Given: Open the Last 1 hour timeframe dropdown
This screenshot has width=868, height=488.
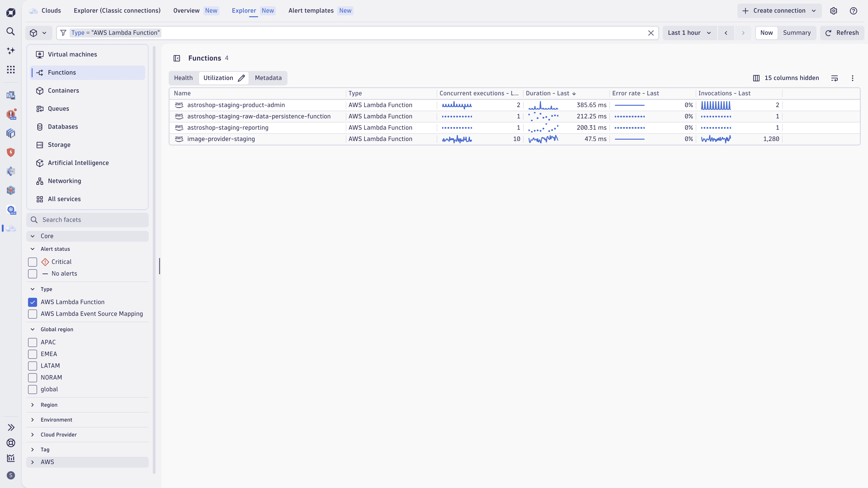Looking at the screenshot, I should click(689, 33).
